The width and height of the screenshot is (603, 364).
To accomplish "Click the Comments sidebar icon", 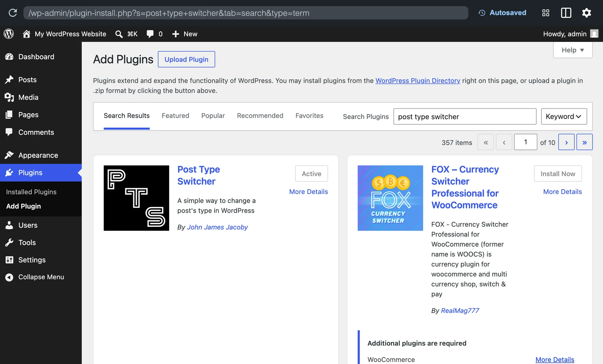I will pos(9,132).
